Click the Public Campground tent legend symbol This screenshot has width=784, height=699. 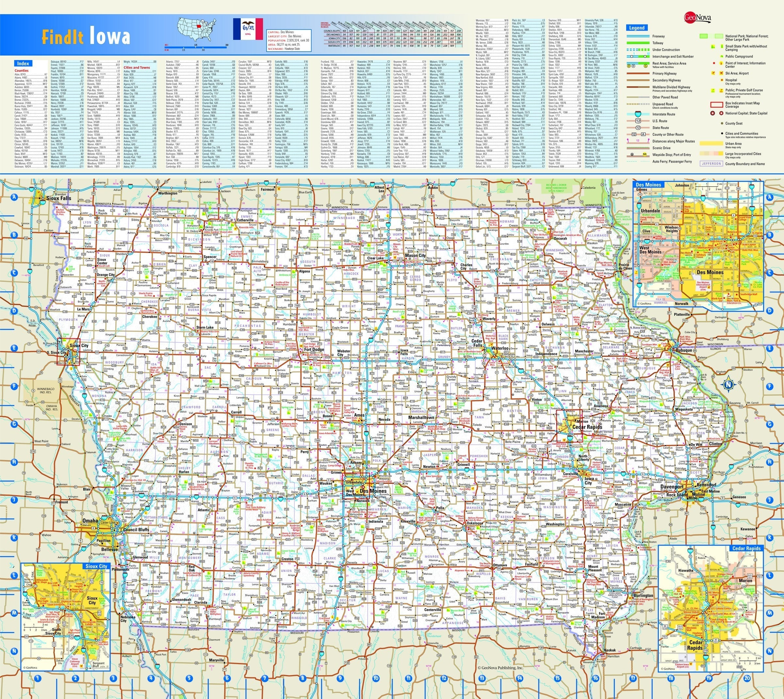point(722,56)
